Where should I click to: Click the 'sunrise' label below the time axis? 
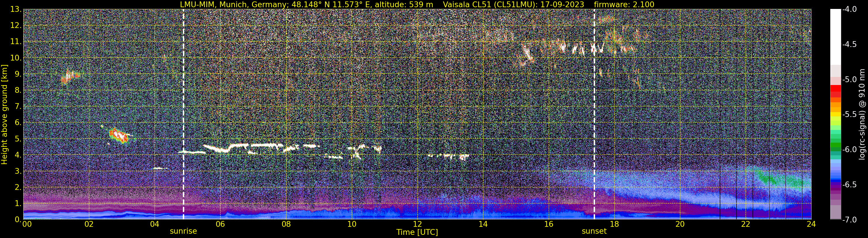183,231
